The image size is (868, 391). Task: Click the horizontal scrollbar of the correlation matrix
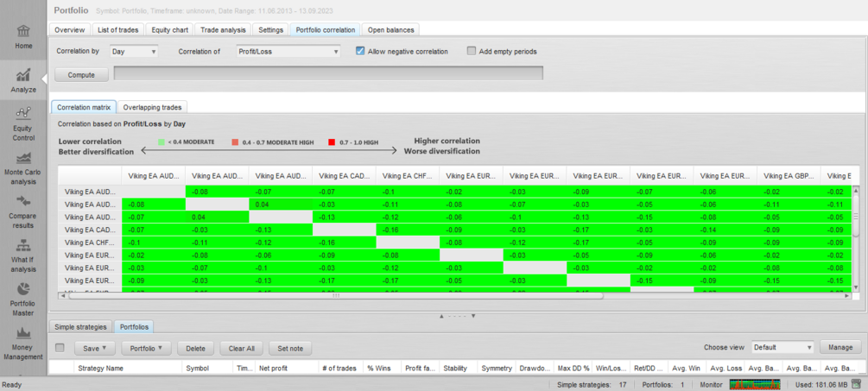(336, 296)
